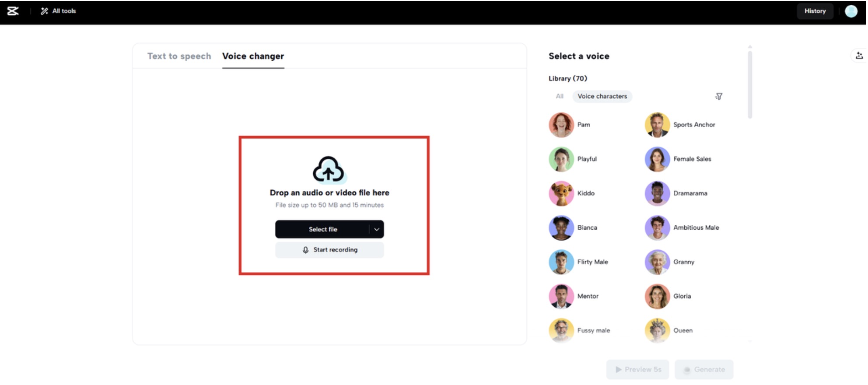Click the upload icon at the right edge
Image resolution: width=868 pixels, height=385 pixels.
(x=859, y=56)
